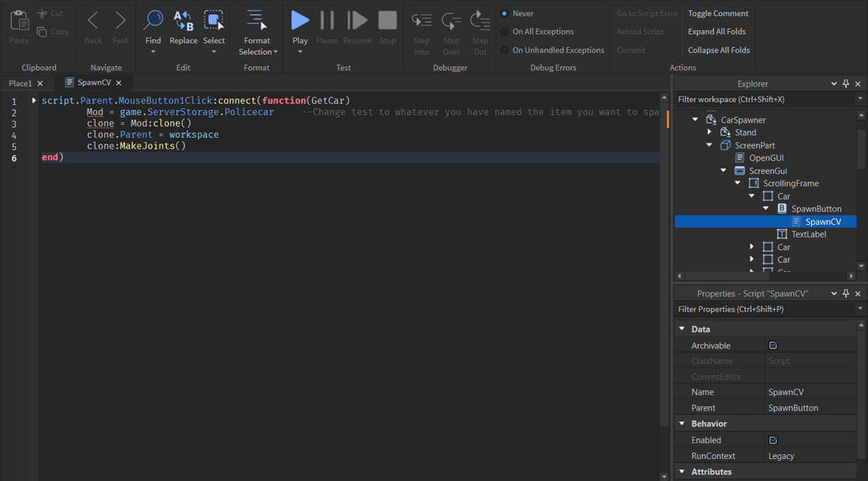Collapse the Data properties section
Viewport: 868px width, 481px height.
point(682,329)
